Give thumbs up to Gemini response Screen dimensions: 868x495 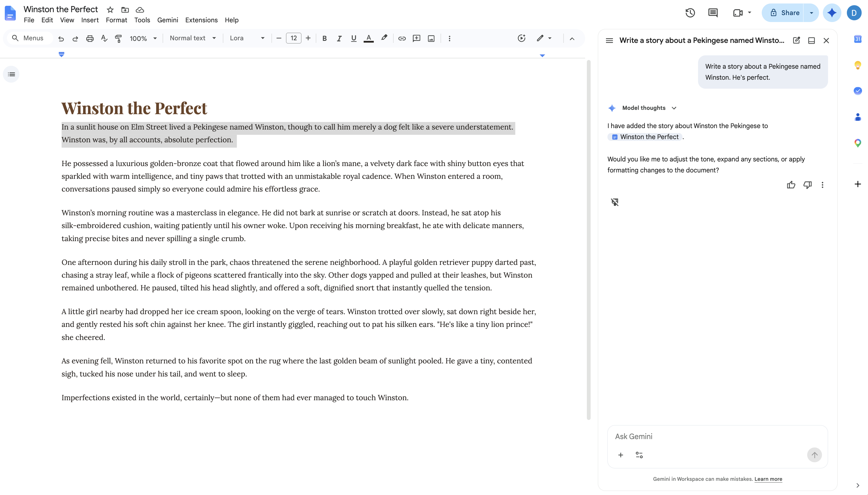pyautogui.click(x=791, y=185)
